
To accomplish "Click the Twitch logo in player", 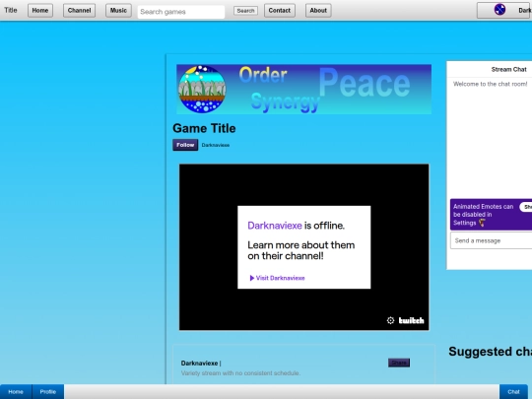I will (x=411, y=320).
